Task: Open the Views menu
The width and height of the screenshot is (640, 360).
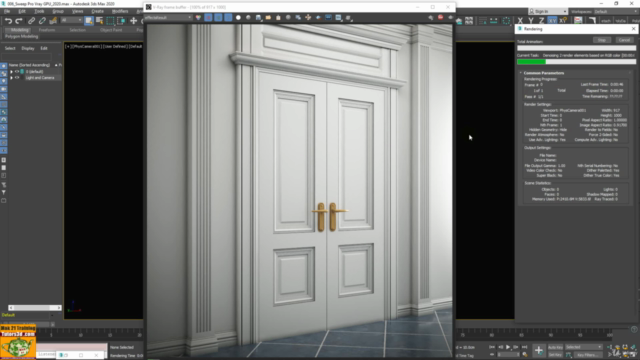Action: pyautogui.click(x=77, y=11)
